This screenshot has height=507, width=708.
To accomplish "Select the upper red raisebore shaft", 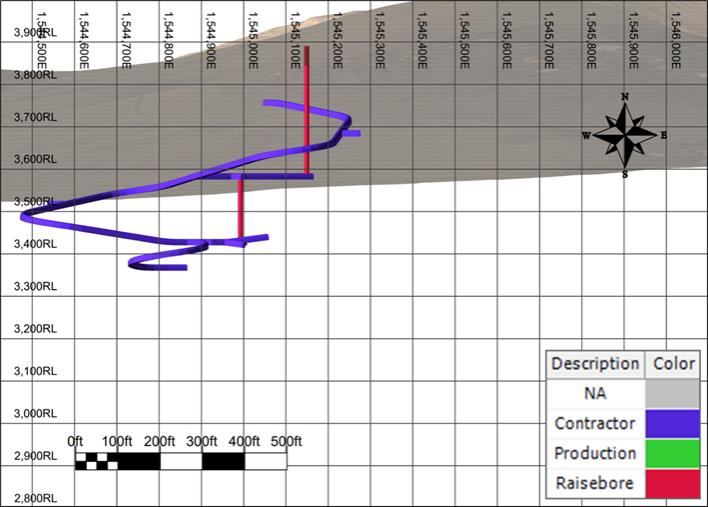I will pyautogui.click(x=307, y=110).
